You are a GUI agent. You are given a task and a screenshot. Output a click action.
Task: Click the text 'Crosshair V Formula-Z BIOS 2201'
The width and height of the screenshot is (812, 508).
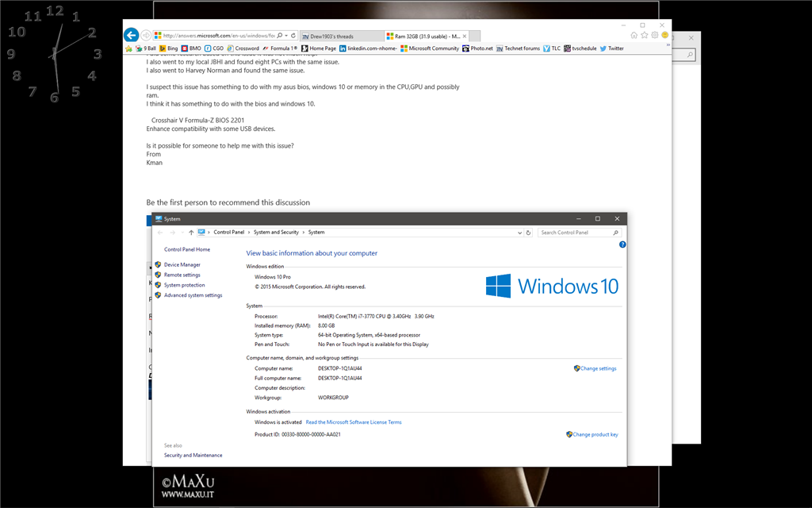(x=197, y=121)
